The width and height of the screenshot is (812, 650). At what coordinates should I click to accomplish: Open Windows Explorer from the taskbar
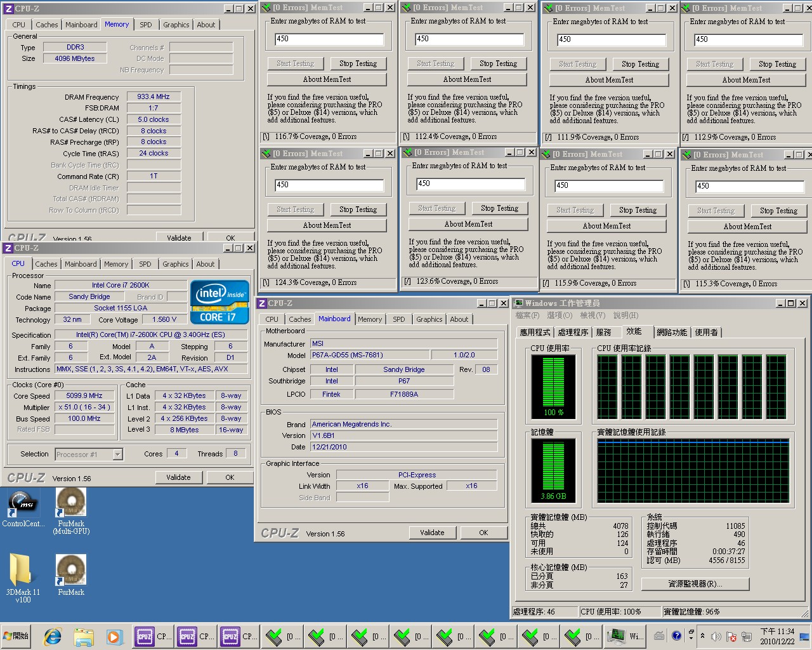84,636
